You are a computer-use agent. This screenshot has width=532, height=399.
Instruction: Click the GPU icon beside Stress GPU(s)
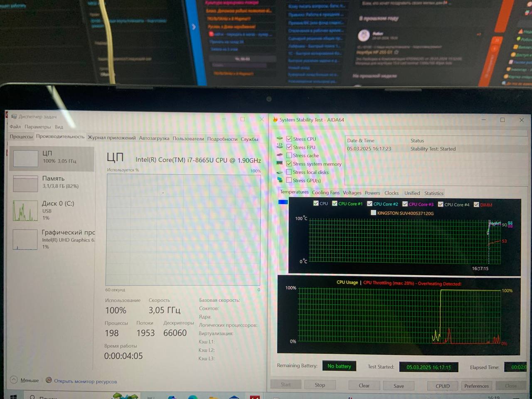280,180
